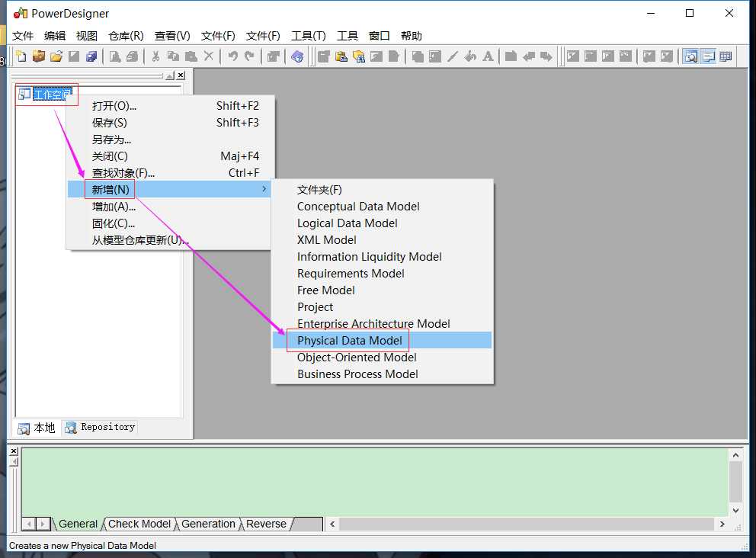Image resolution: width=756 pixels, height=558 pixels.
Task: Toggle the Result List view button
Action: coord(726,56)
